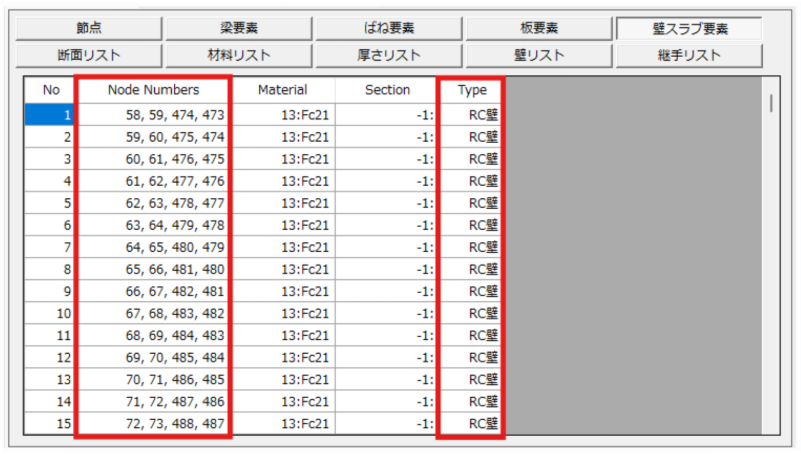Select the ばね要素 tab
Image resolution: width=801 pixels, height=454 pixels.
tap(388, 29)
